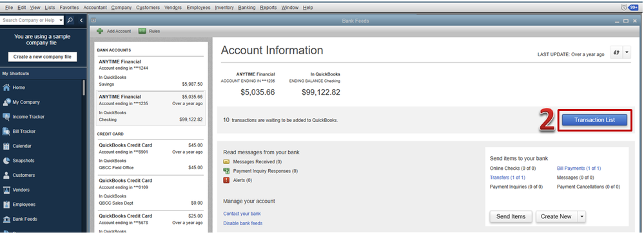Click Payment Cancellations (0 of 0) text

click(588, 187)
